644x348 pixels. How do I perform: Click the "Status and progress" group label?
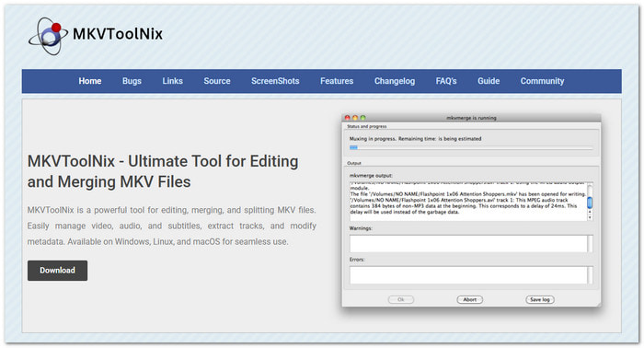(367, 126)
